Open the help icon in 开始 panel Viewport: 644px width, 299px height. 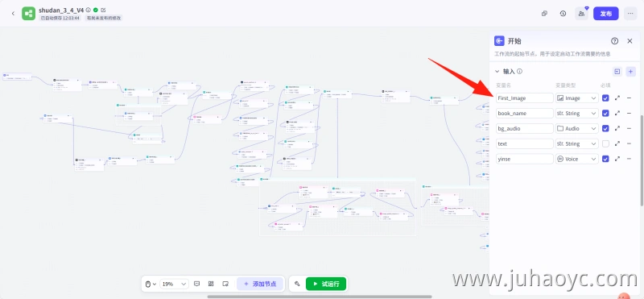pyautogui.click(x=614, y=41)
